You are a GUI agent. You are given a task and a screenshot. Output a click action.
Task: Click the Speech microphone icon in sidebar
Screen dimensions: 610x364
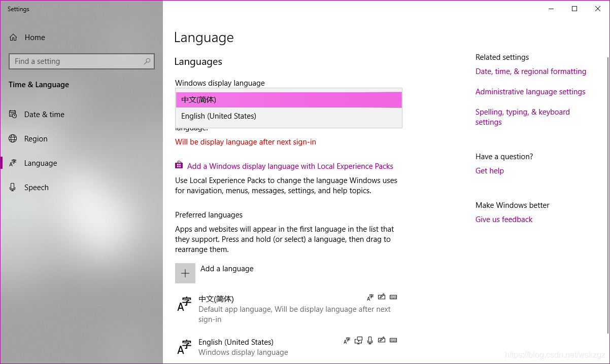13,188
